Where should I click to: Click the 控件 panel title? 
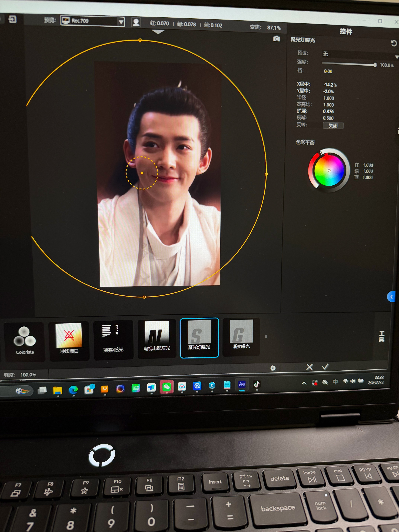(x=346, y=32)
